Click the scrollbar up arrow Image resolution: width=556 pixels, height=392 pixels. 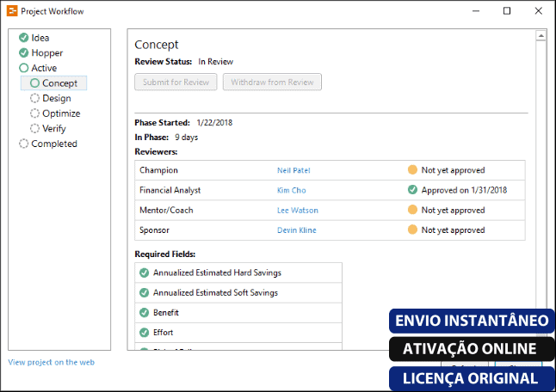(x=541, y=36)
